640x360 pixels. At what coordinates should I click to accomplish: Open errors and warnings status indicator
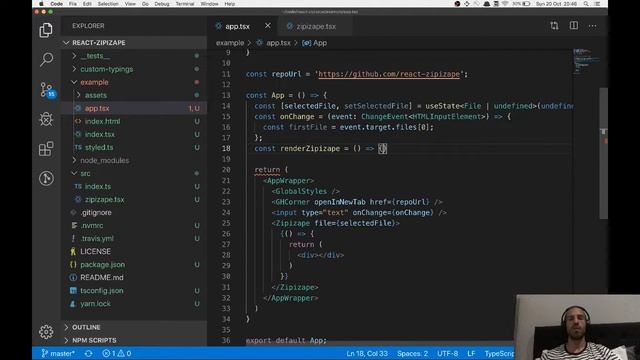[x=117, y=353]
